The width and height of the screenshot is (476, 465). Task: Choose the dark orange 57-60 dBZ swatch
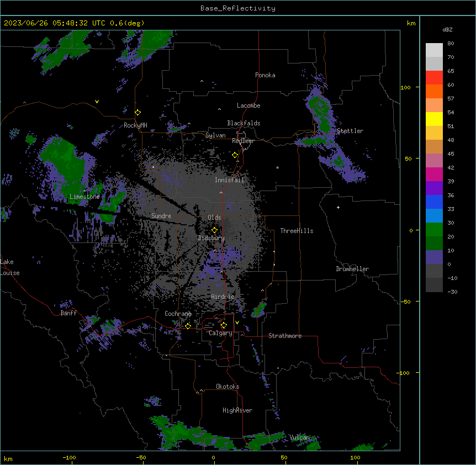point(434,91)
